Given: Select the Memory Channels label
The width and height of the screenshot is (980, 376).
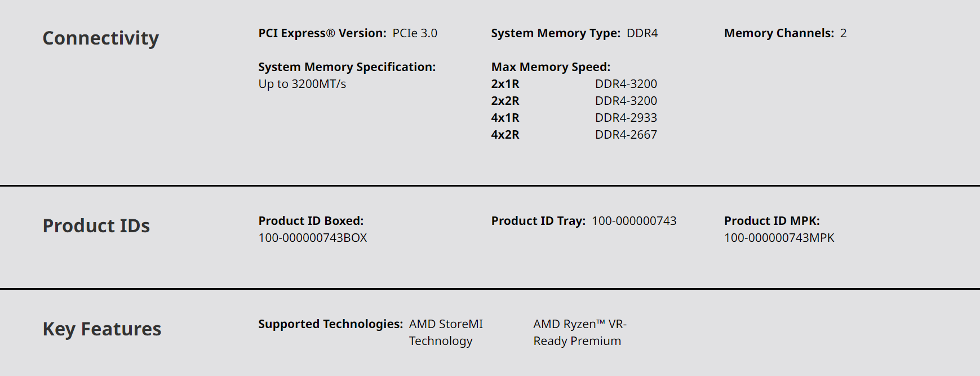Looking at the screenshot, I should click(779, 33).
